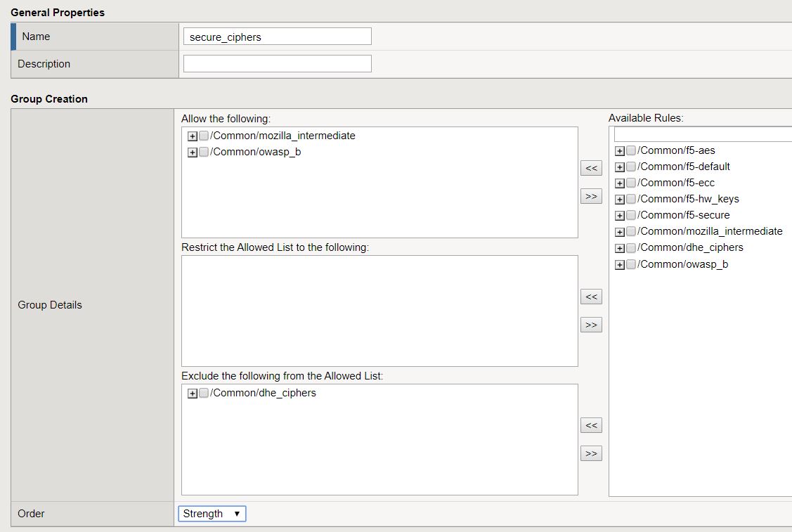Click the << button for the Restrict list
Screen dimensions: 792x532
tap(590, 297)
